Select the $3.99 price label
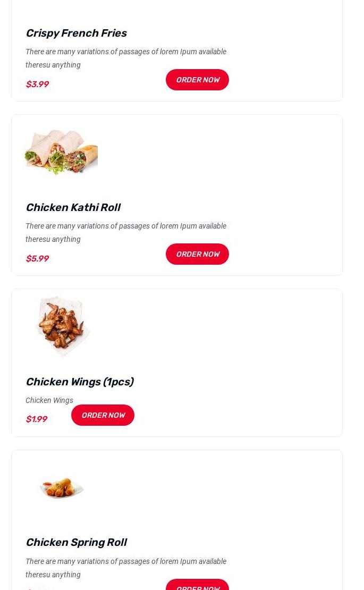 tap(37, 84)
